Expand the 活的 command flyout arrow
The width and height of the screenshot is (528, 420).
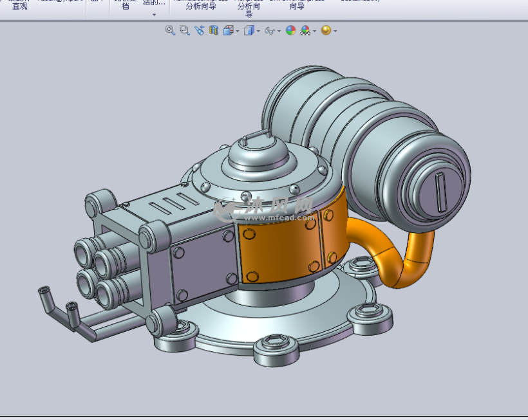point(154,15)
